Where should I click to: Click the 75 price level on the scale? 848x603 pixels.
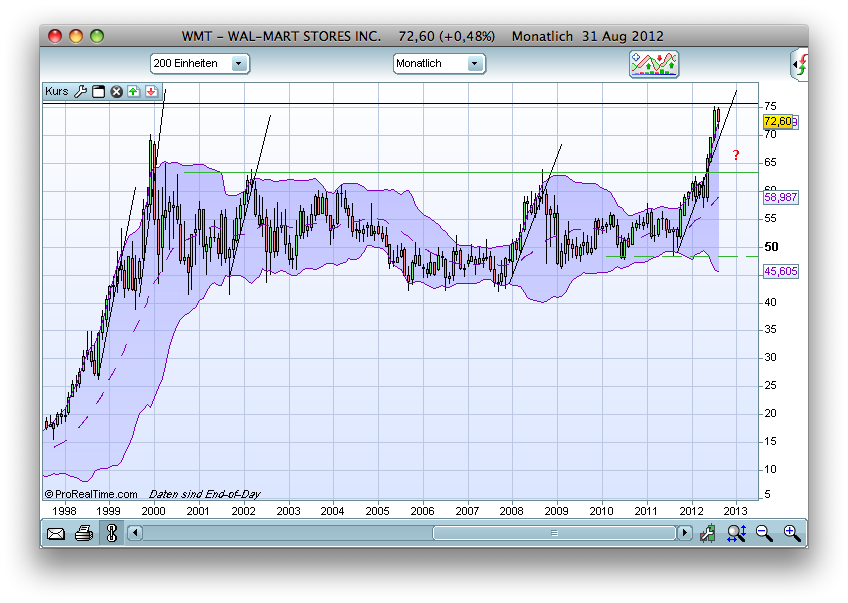[x=770, y=106]
